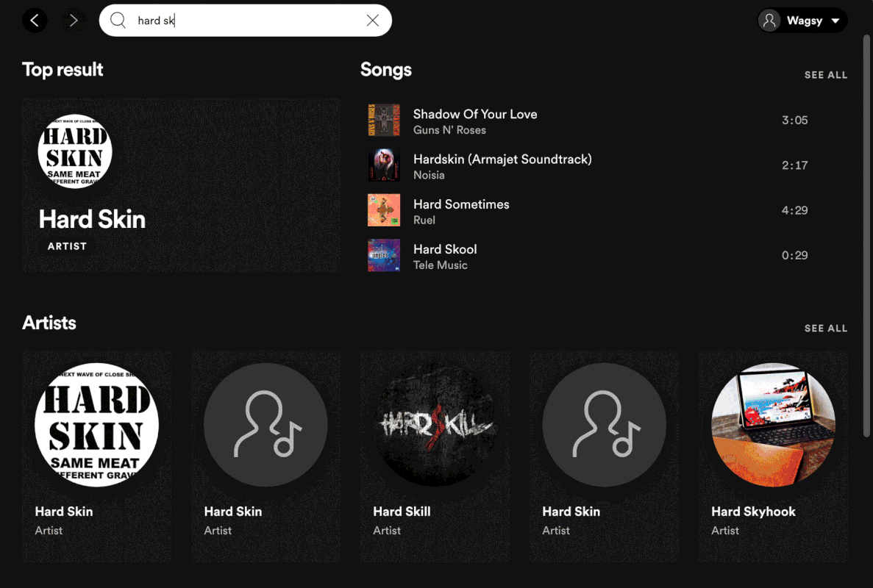873x588 pixels.
Task: Click Hardskin Armajet Soundtrack album cover
Action: pyautogui.click(x=384, y=165)
